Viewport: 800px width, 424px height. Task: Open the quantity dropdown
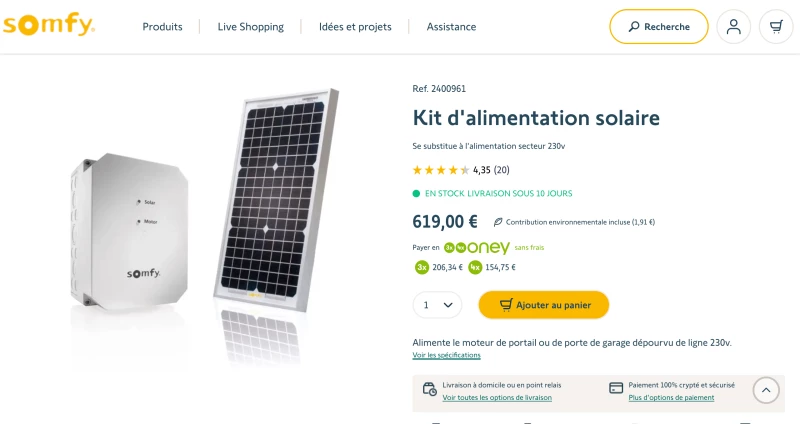click(437, 305)
